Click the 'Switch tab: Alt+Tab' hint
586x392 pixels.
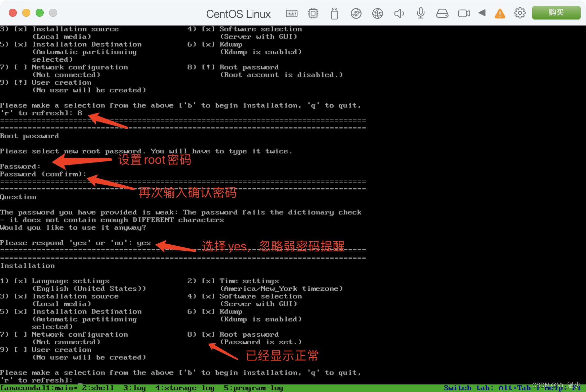tap(487, 388)
